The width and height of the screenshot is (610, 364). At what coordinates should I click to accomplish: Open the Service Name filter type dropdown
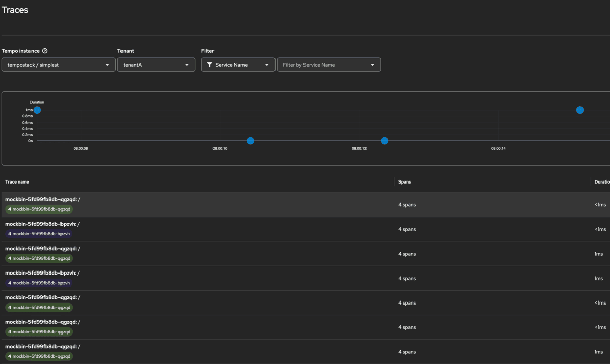point(238,65)
